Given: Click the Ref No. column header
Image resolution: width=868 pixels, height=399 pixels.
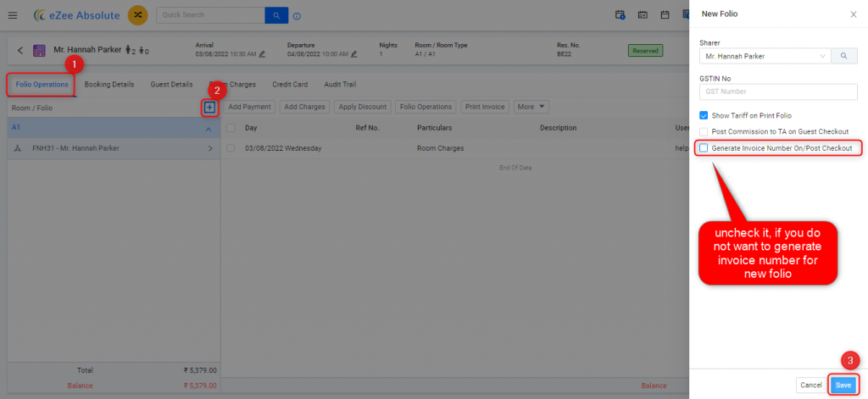Looking at the screenshot, I should pyautogui.click(x=367, y=128).
